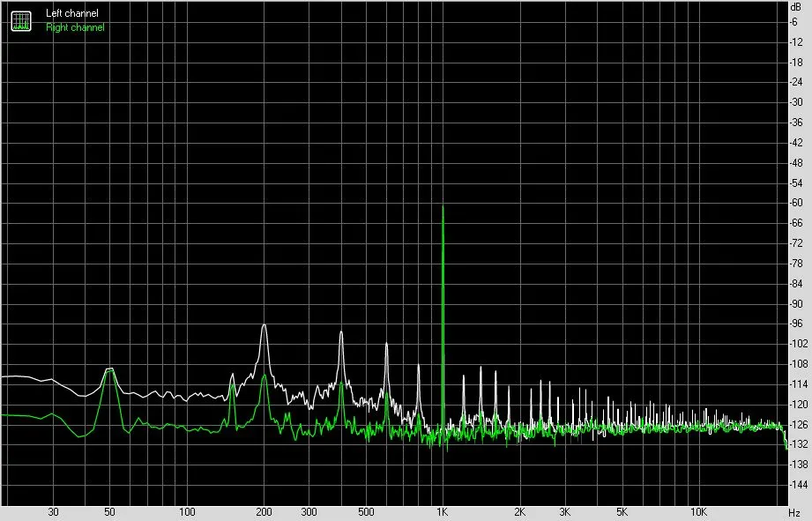Click the -144 dB scale label

(x=799, y=485)
